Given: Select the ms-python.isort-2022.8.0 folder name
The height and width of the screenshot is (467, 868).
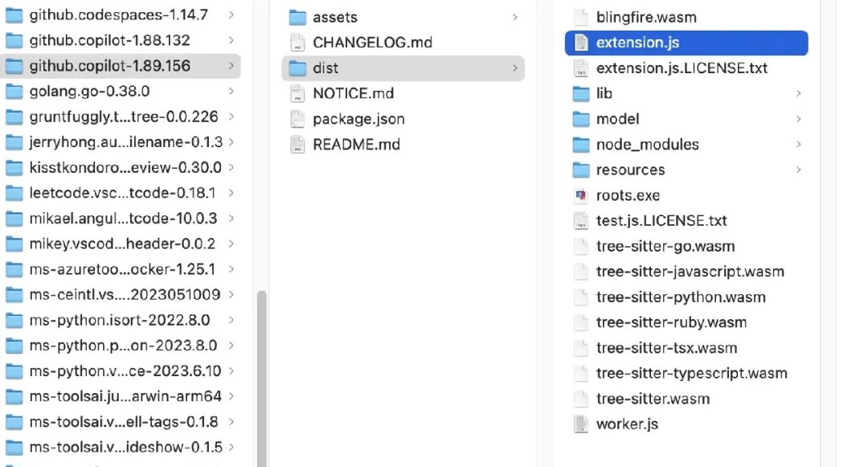Looking at the screenshot, I should click(x=120, y=321).
